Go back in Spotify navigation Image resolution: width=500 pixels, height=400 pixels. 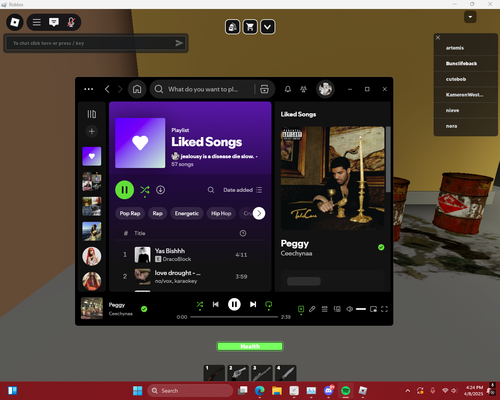107,89
